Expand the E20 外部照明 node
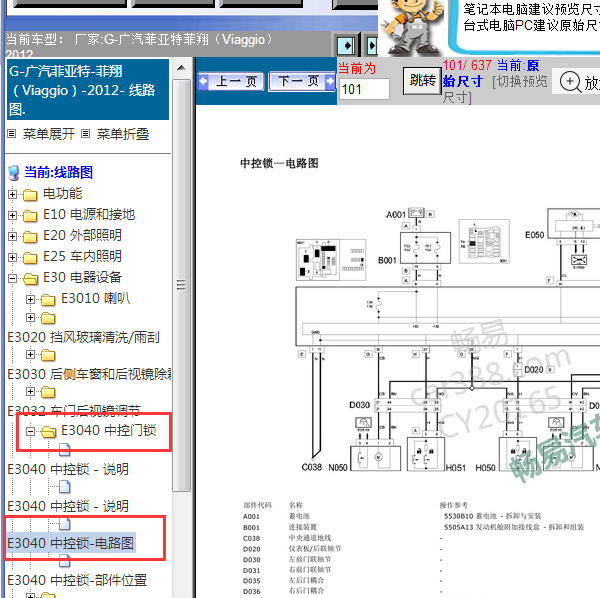Image resolution: width=600 pixels, height=598 pixels. (12, 236)
